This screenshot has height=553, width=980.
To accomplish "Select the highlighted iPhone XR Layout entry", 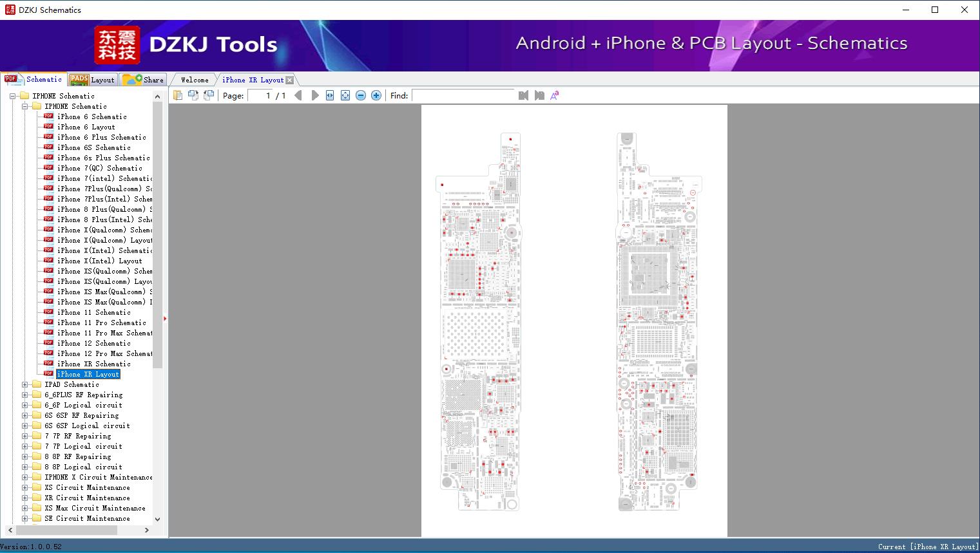I will coord(88,374).
